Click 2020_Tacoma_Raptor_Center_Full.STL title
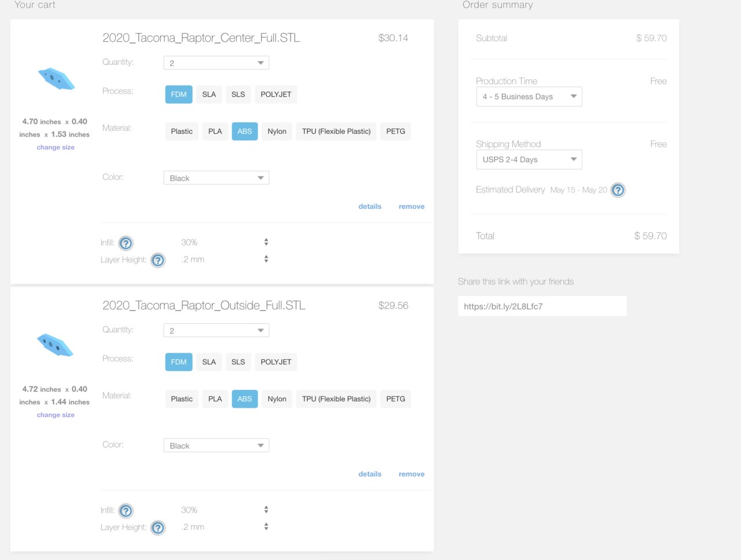741x560 pixels. pos(201,38)
